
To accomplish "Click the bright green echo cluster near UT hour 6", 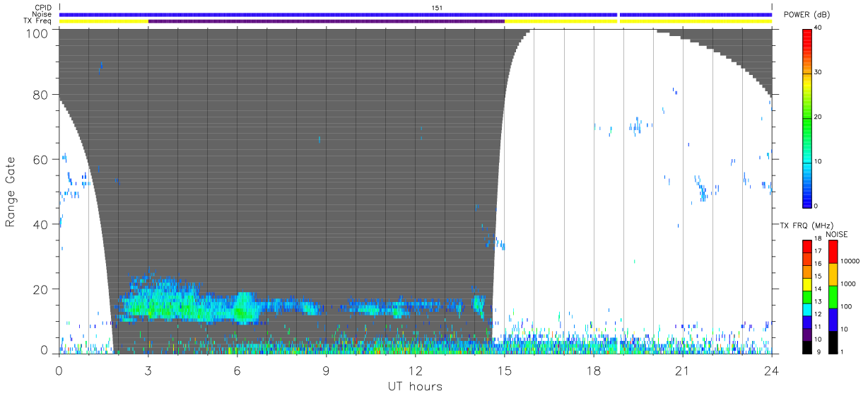I will pos(245,308).
